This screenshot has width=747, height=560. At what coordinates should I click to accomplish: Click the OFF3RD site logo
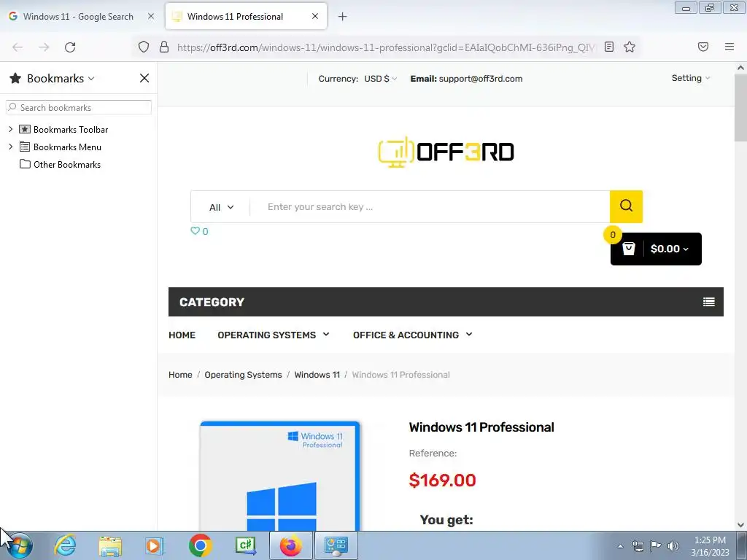tap(446, 152)
